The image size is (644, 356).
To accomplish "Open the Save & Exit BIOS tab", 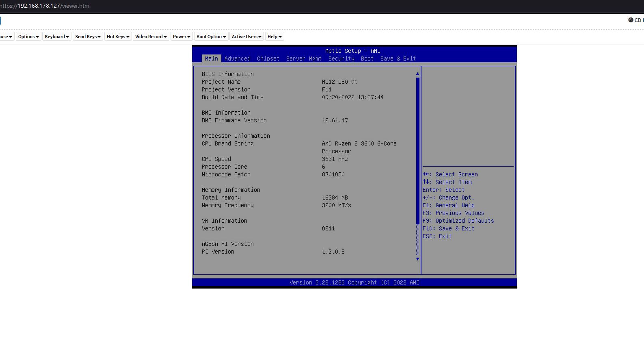I will tap(398, 59).
